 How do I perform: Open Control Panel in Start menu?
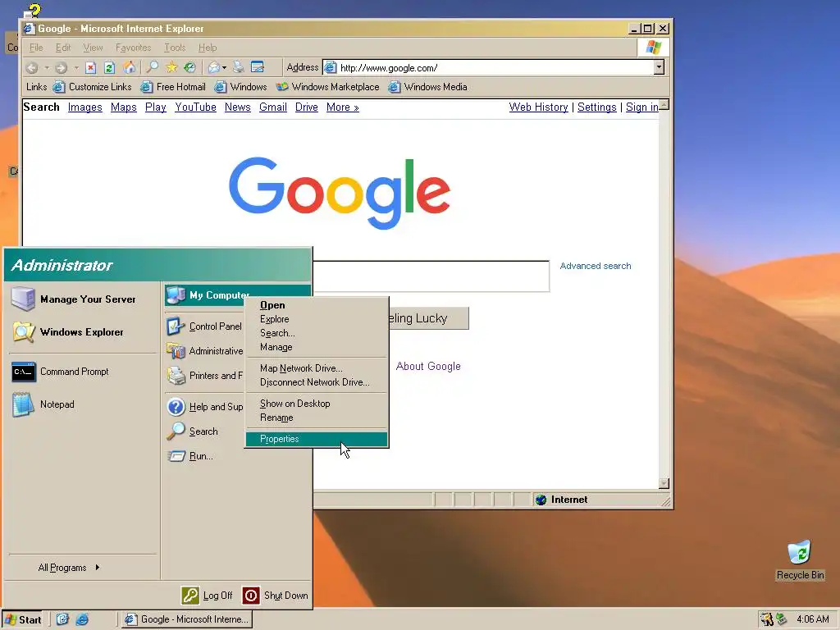204,326
